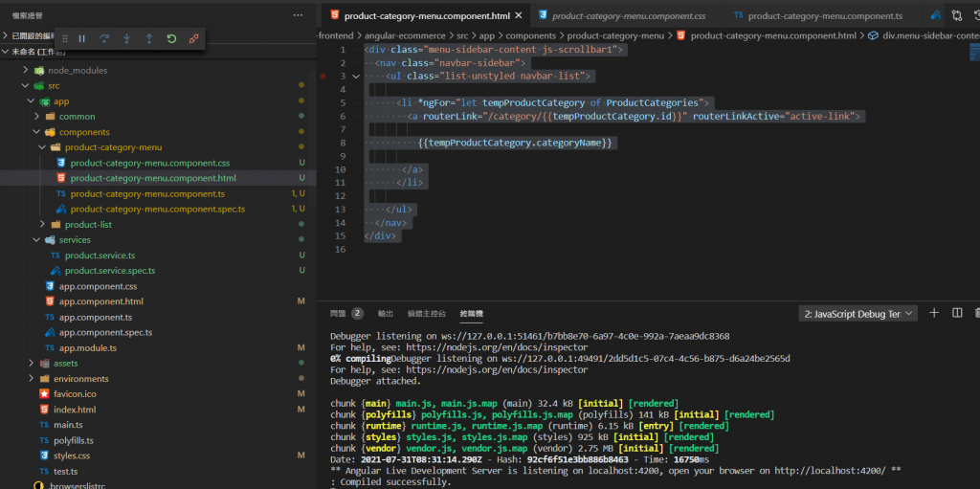The image size is (980, 489).
Task: Split the terminal panel
Action: [x=956, y=313]
